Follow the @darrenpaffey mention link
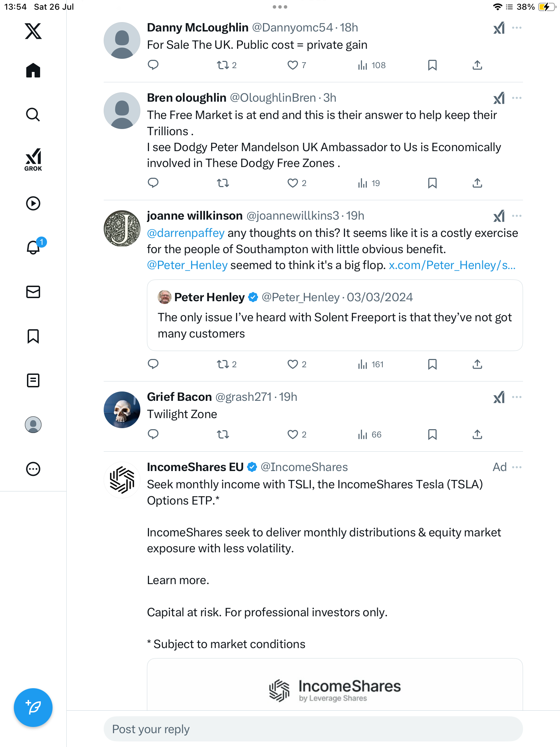Image resolution: width=560 pixels, height=747 pixels. click(186, 233)
